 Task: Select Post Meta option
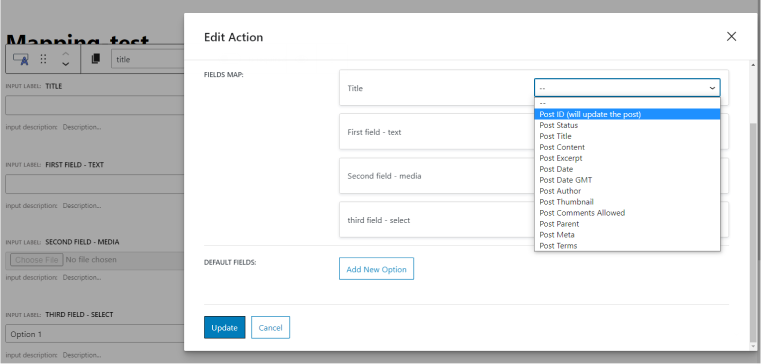point(627,235)
